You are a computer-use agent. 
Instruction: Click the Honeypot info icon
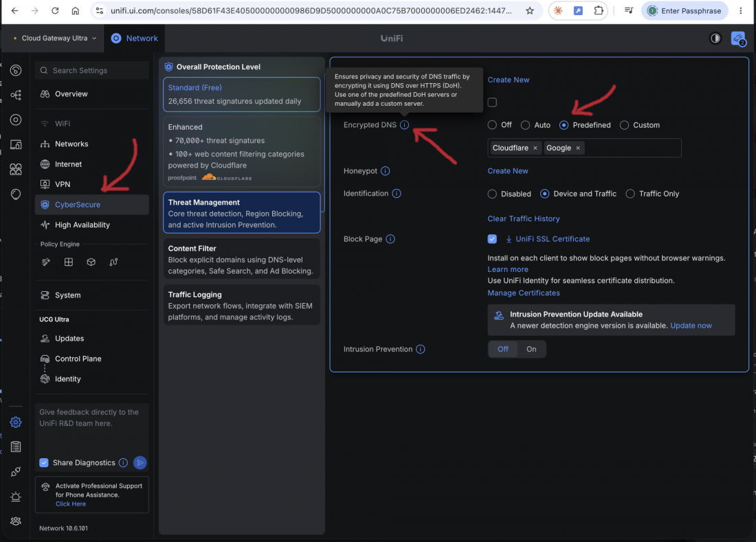[x=386, y=171]
